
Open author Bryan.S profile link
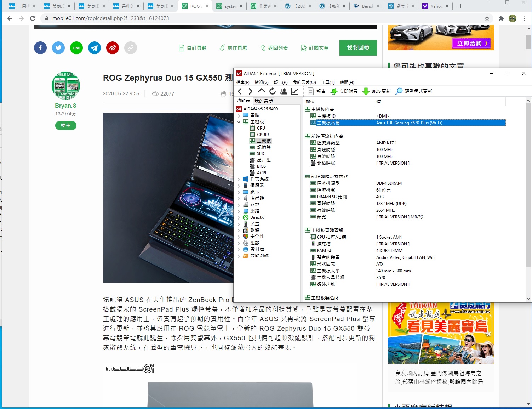click(x=65, y=106)
